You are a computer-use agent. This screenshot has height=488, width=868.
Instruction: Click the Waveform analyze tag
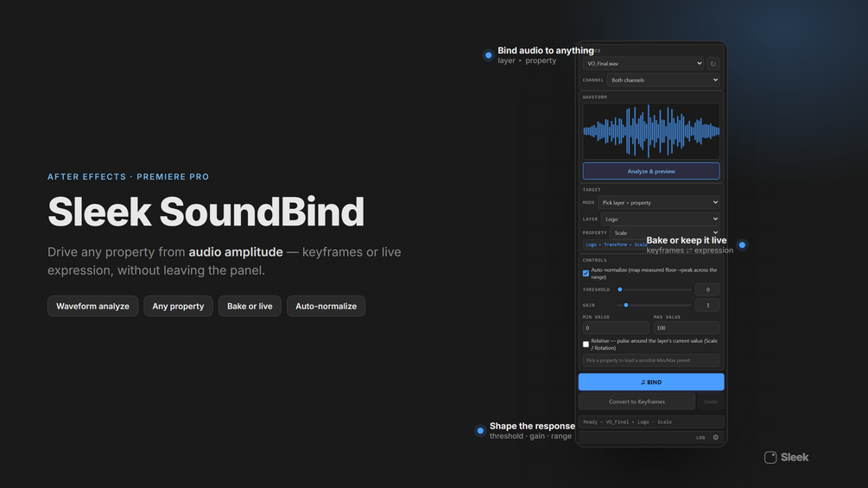tap(92, 306)
